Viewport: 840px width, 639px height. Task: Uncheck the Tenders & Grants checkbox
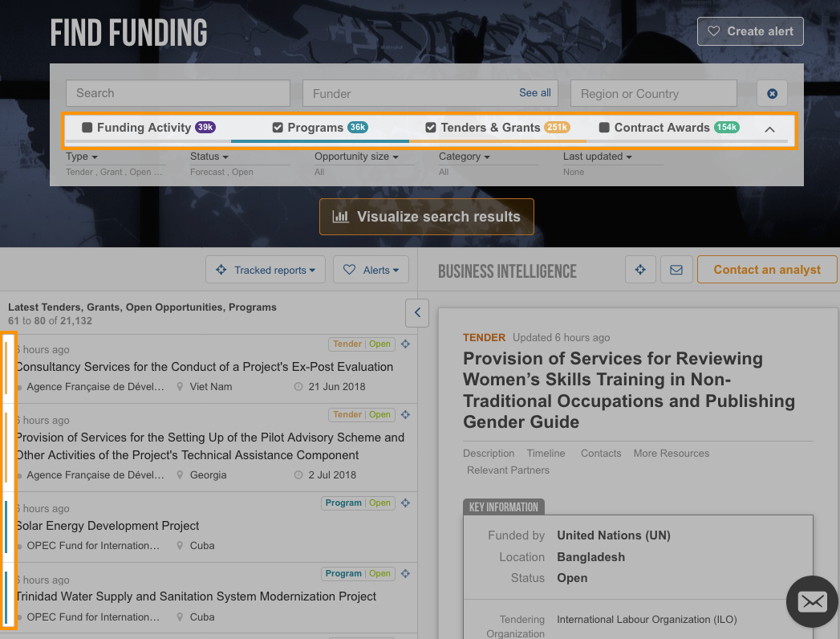[431, 128]
